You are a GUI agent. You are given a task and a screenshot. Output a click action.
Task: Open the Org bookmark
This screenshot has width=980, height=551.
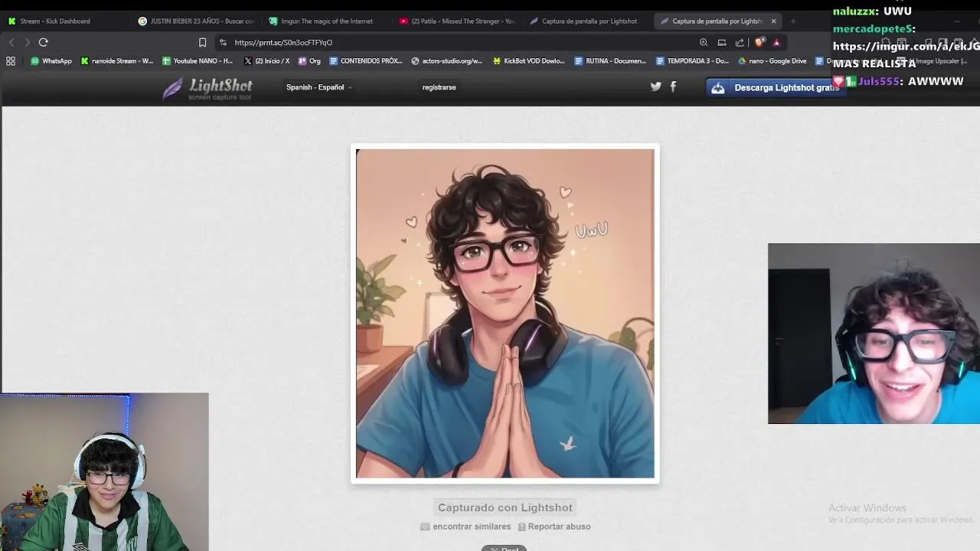309,60
